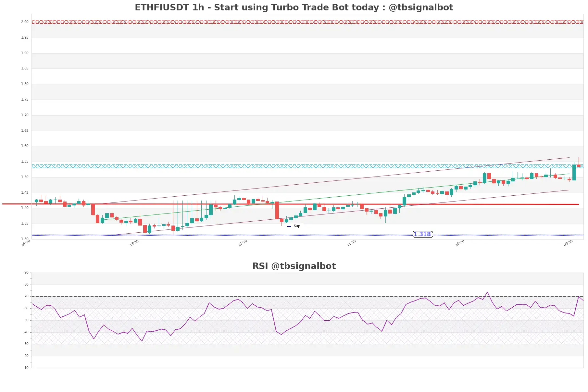
Task: Click the 2.00 price axis label
Action: [x=25, y=22]
